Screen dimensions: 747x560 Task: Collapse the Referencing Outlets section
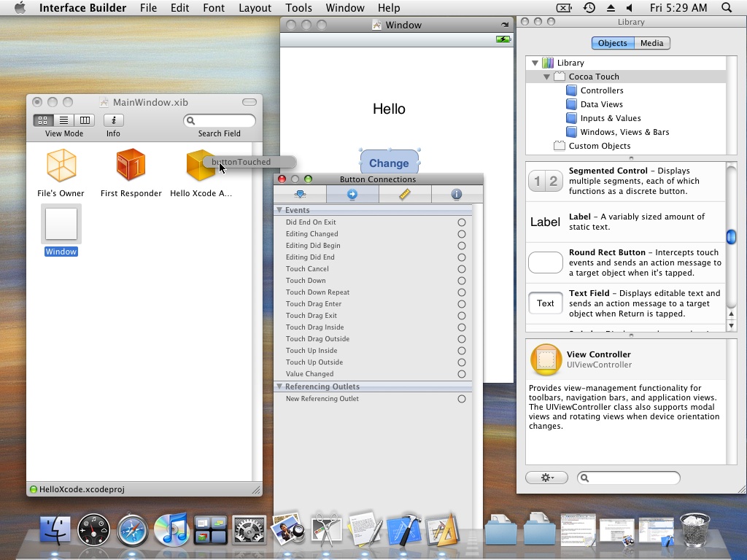279,386
